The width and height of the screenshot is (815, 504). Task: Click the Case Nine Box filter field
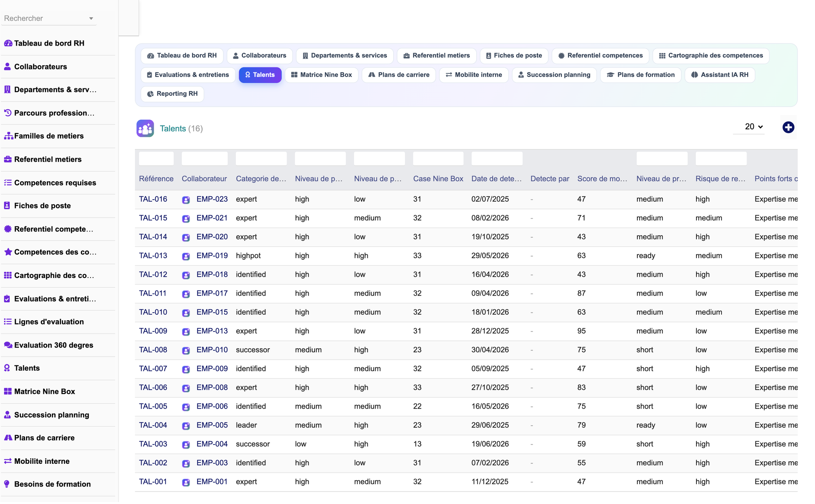click(438, 159)
